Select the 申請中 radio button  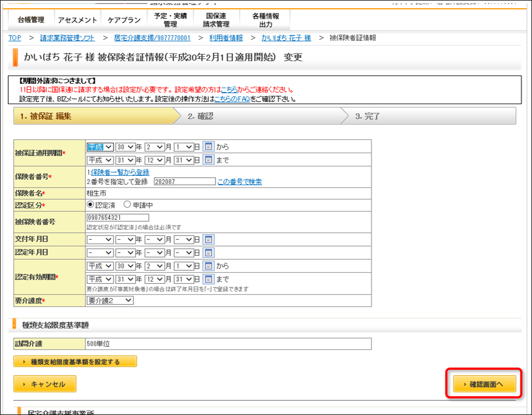pyautogui.click(x=127, y=204)
